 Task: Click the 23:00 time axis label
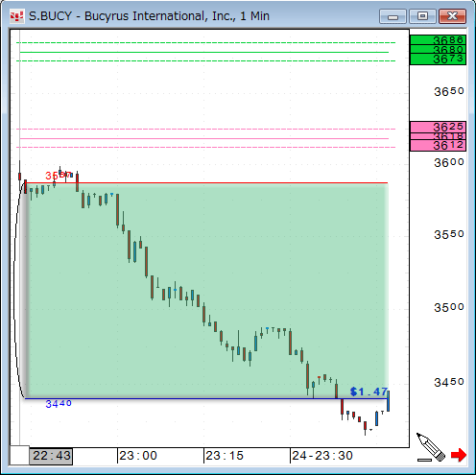(138, 456)
